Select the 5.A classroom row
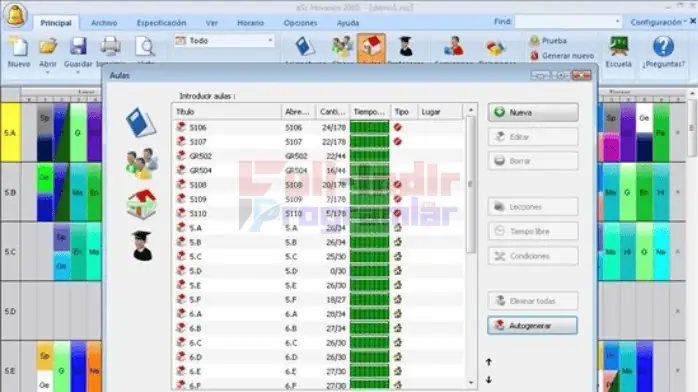Screen dimensions: 698x392 [318, 228]
